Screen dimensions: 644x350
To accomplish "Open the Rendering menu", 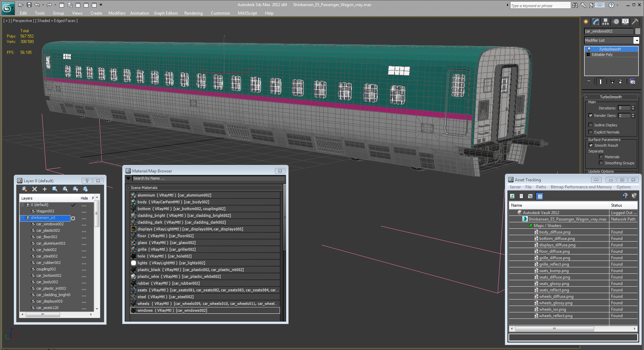I will 193,13.
